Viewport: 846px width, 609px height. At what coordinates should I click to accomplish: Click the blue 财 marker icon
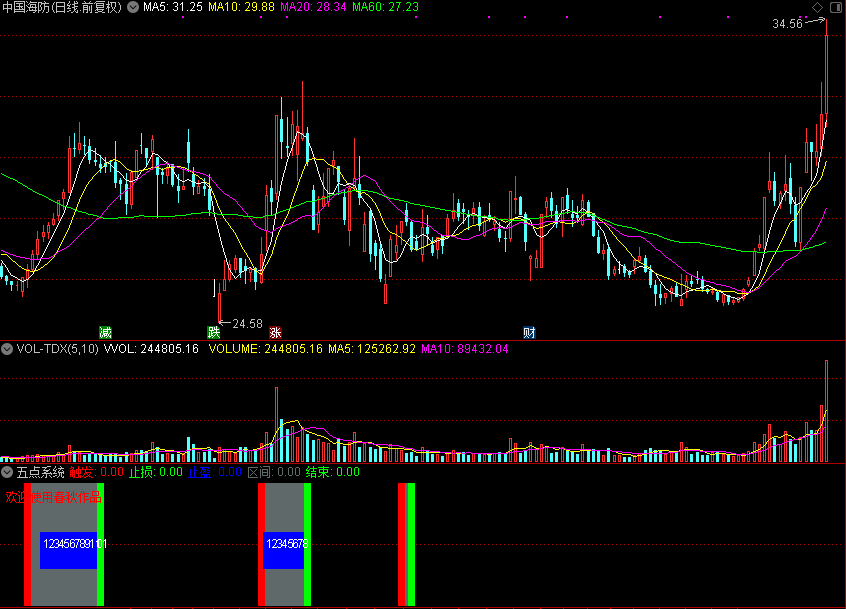pyautogui.click(x=529, y=331)
